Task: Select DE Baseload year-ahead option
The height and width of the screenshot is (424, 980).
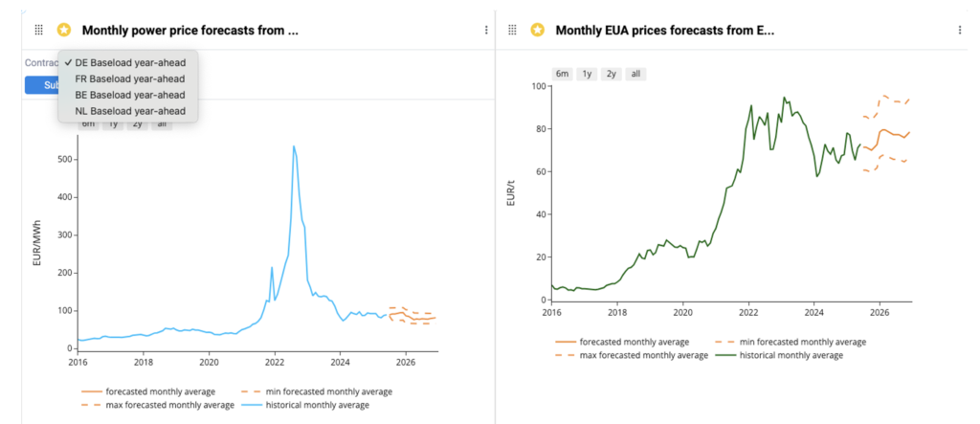Action: pos(129,62)
